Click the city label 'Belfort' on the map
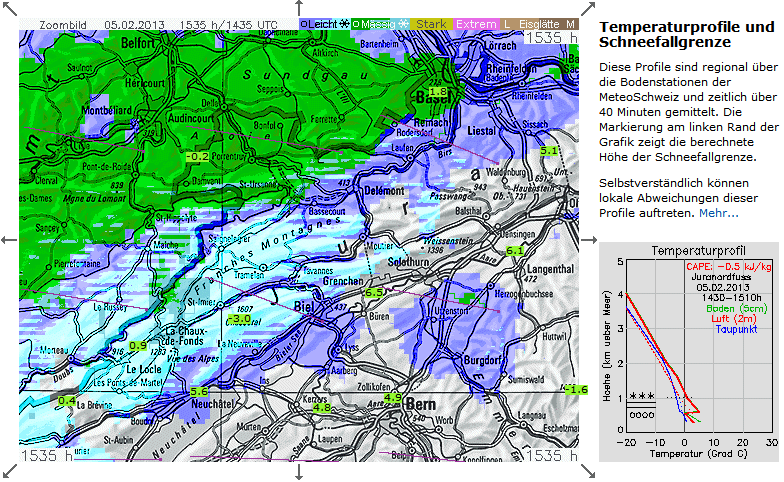Screen dimensions: 784x482 pyautogui.click(x=138, y=44)
